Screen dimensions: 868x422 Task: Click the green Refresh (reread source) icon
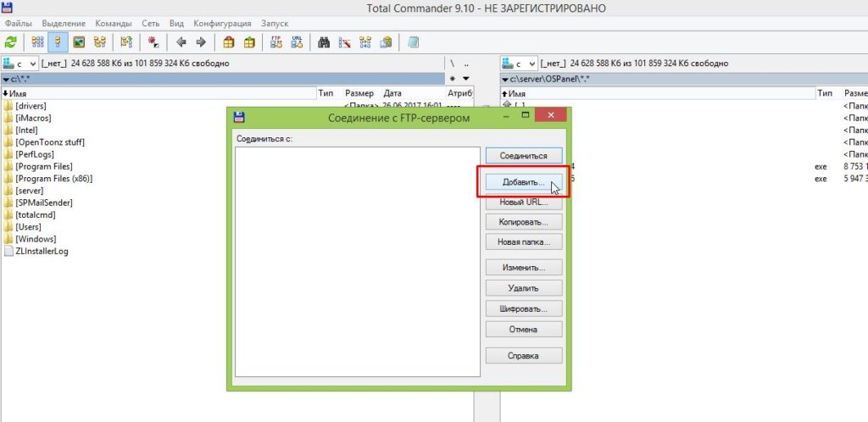tap(11, 41)
